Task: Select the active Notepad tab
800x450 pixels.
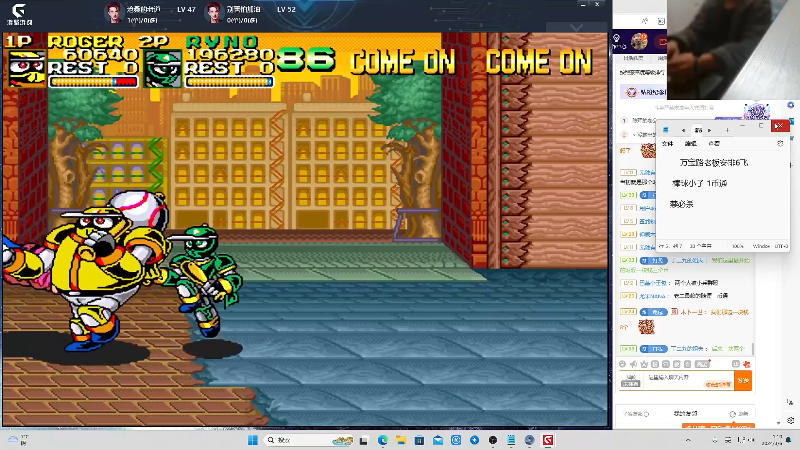Action: (x=698, y=130)
